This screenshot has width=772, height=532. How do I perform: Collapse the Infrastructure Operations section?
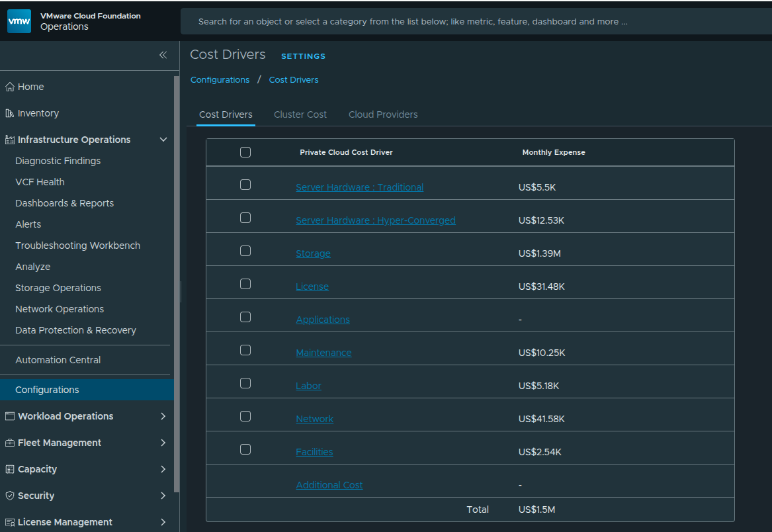(163, 139)
